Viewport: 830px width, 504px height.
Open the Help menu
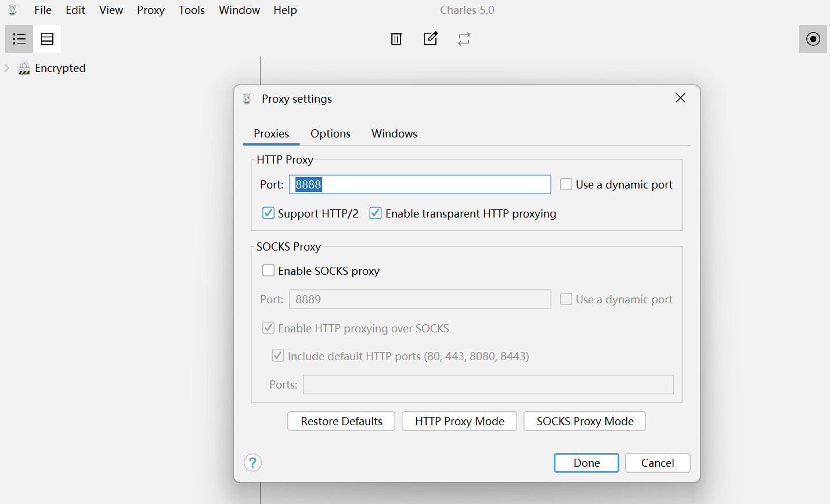click(x=285, y=10)
